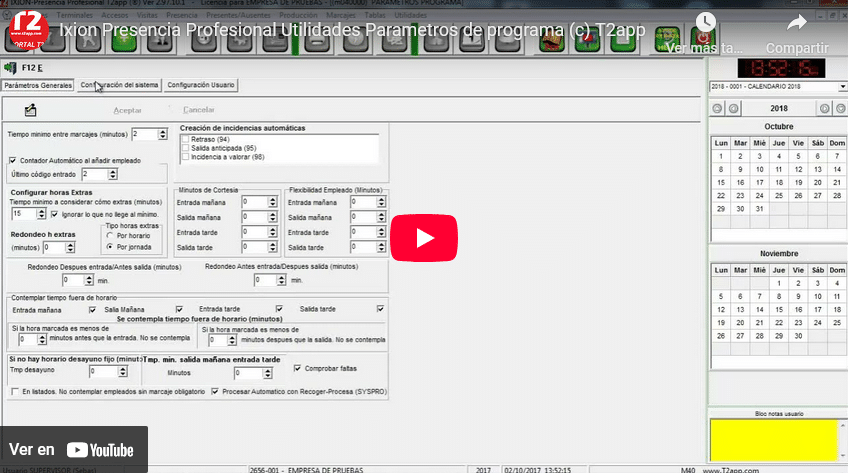Select 31 in the Octubre calendar

click(759, 209)
